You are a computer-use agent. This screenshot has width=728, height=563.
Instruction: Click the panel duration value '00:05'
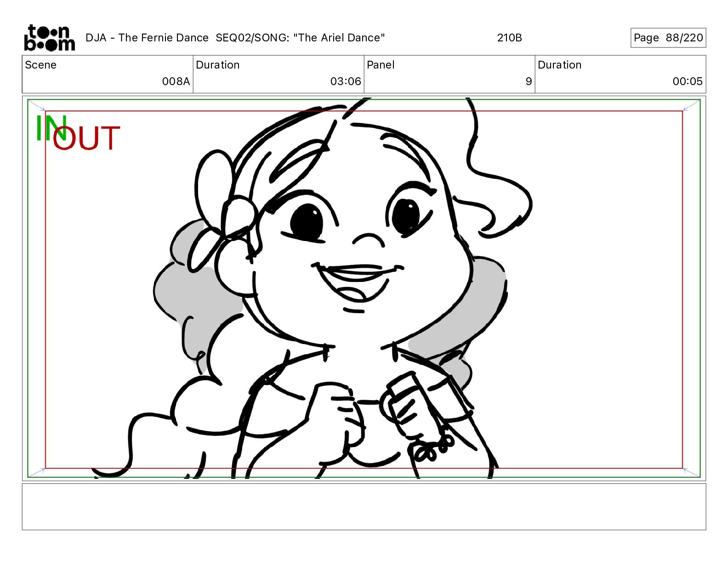pos(688,81)
